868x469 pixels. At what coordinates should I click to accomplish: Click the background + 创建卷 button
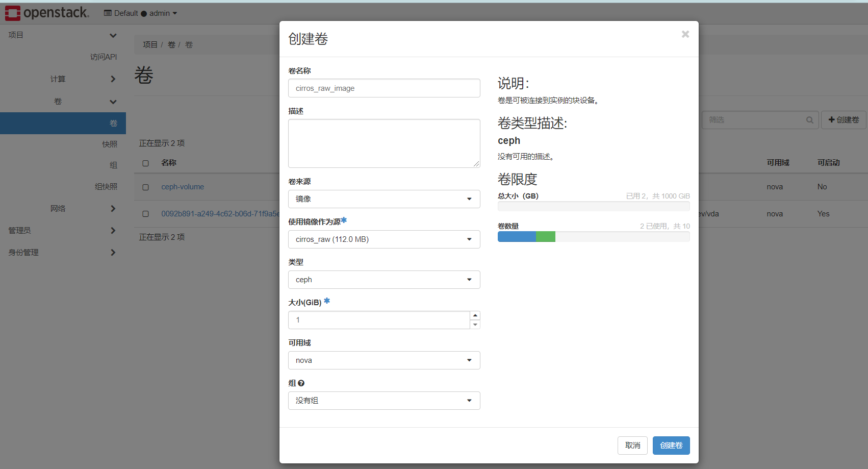coord(844,120)
